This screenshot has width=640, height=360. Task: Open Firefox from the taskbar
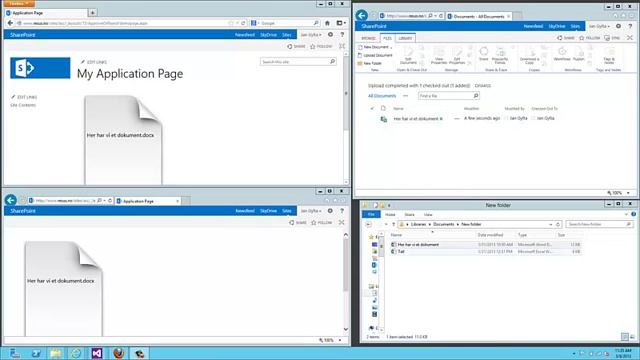click(119, 353)
